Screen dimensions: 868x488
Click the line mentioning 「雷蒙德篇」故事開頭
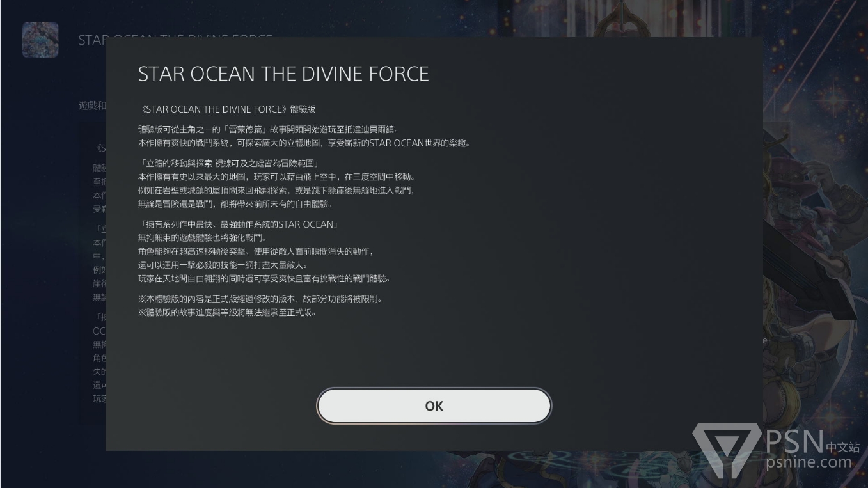(268, 129)
